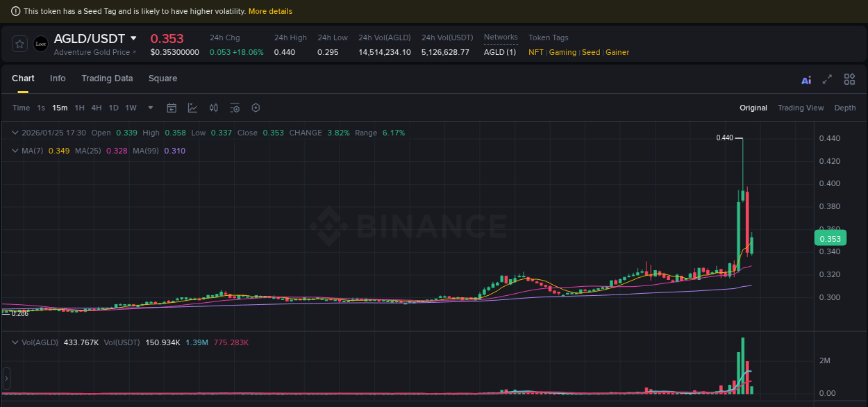The width and height of the screenshot is (868, 407).
Task: Launch the Binance Ai chart analysis
Action: tap(806, 79)
